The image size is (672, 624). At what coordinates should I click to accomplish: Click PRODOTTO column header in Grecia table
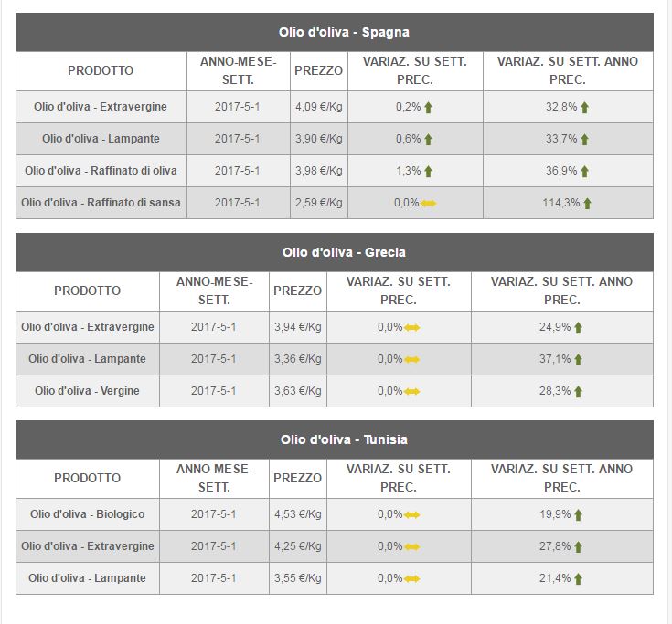(x=88, y=291)
